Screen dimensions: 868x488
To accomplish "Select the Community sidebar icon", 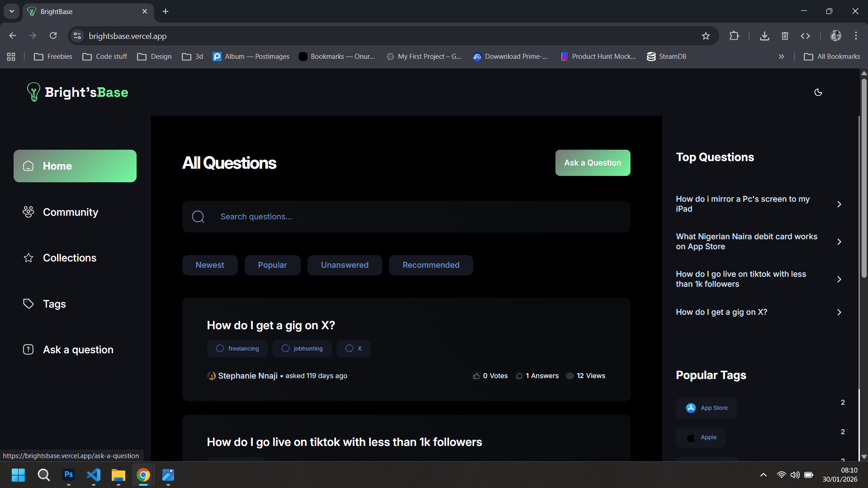I will [28, 212].
